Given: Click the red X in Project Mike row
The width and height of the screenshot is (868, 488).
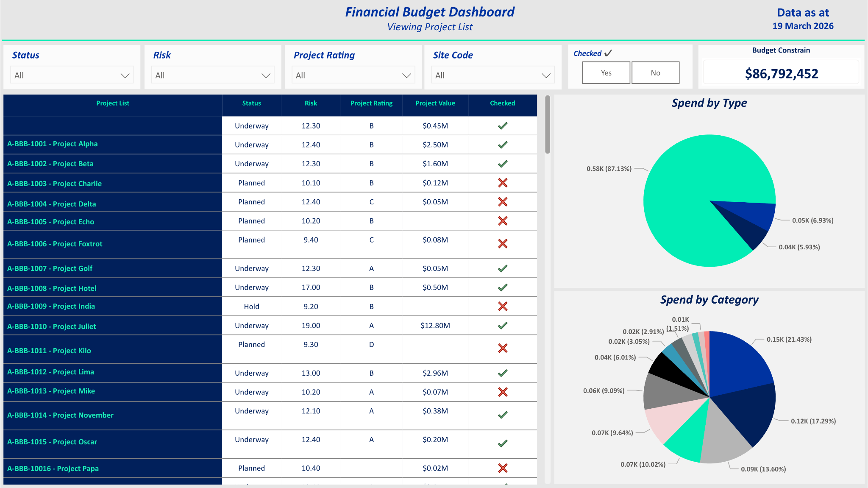Looking at the screenshot, I should coord(503,392).
